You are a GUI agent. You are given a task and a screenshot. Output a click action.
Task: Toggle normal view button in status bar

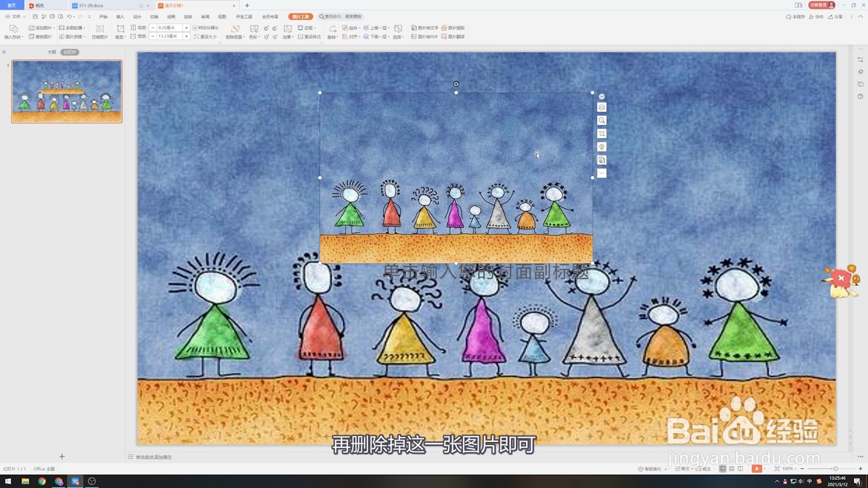723,468
